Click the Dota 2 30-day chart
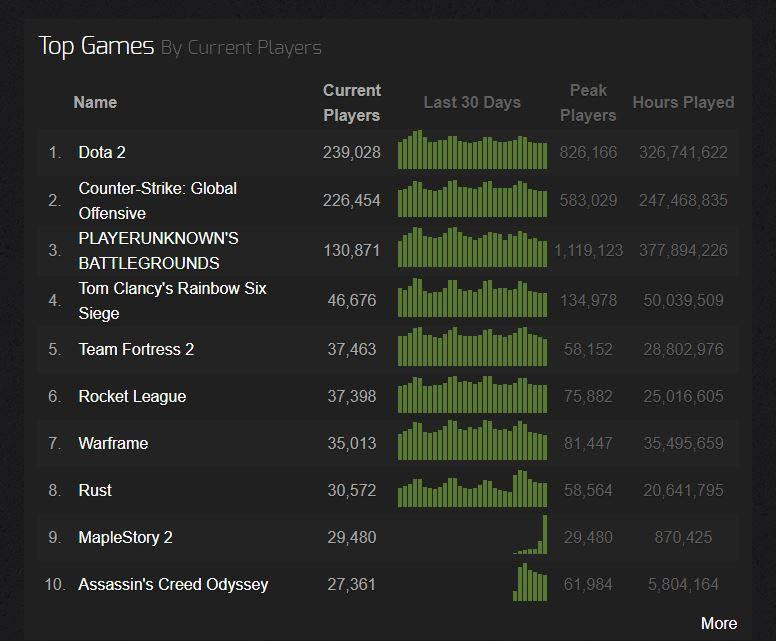The height and width of the screenshot is (641, 776). (472, 149)
